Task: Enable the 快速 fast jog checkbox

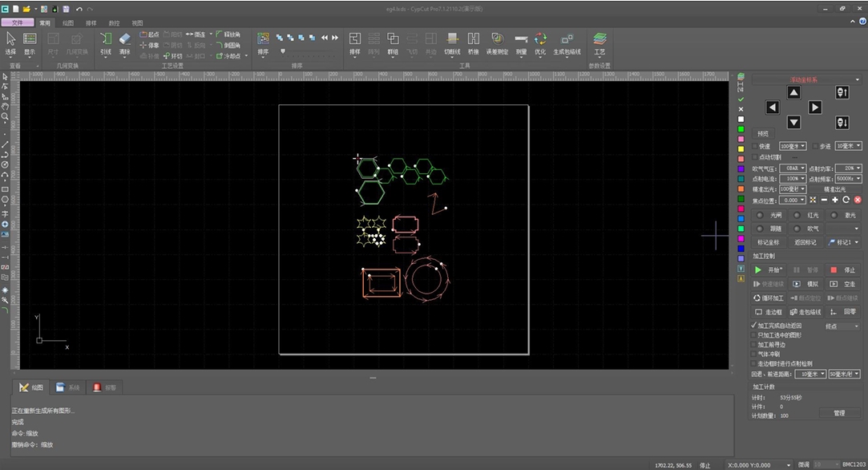Action: click(754, 147)
